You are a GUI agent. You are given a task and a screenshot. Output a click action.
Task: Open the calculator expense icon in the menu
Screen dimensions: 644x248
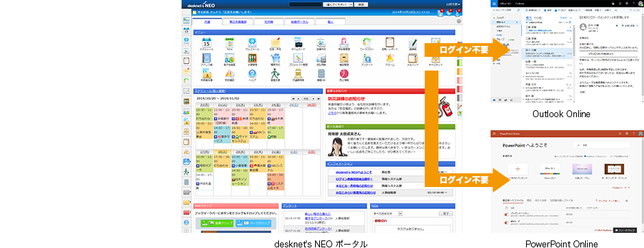click(321, 58)
